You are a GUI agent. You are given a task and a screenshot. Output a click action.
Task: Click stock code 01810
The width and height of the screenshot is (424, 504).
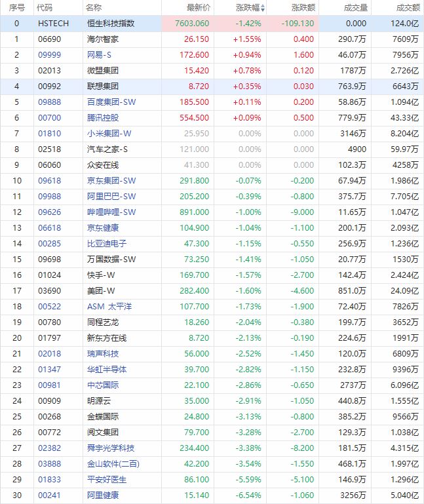click(50, 134)
